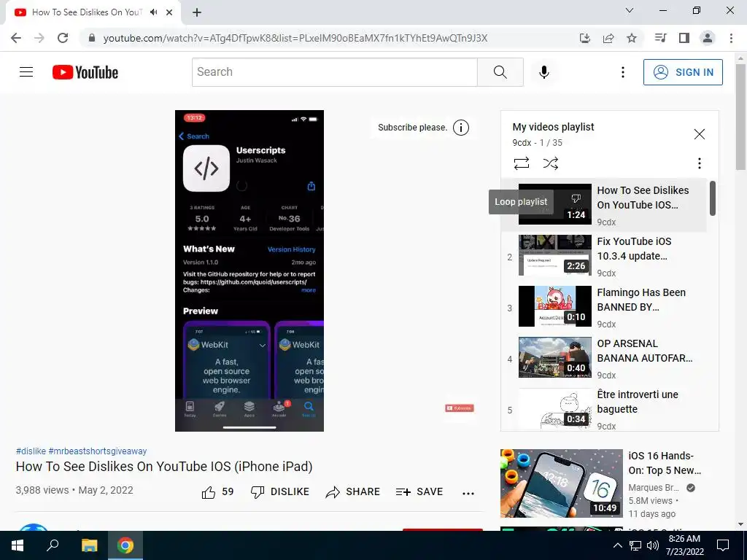Open media controls icon in toolbar

coord(660,38)
